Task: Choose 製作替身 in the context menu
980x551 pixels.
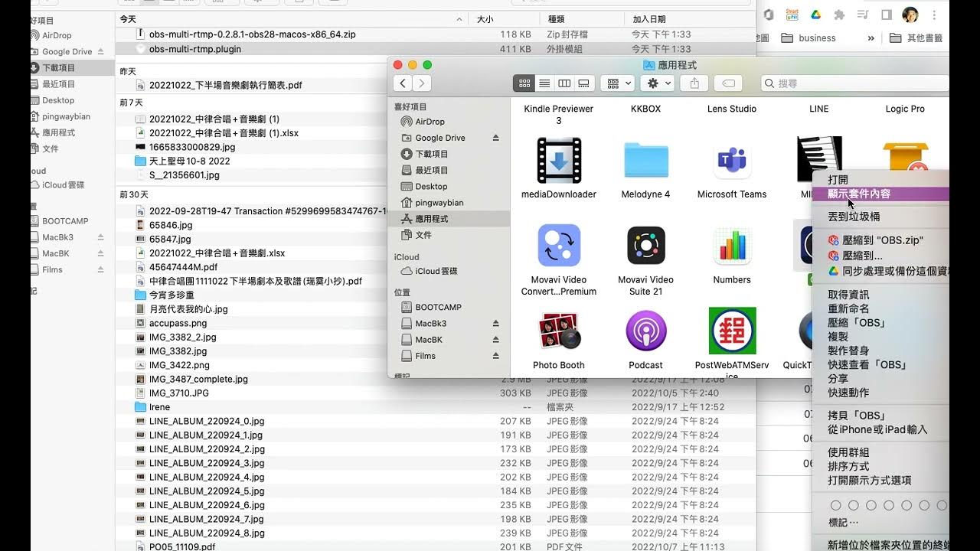Action: (x=848, y=350)
